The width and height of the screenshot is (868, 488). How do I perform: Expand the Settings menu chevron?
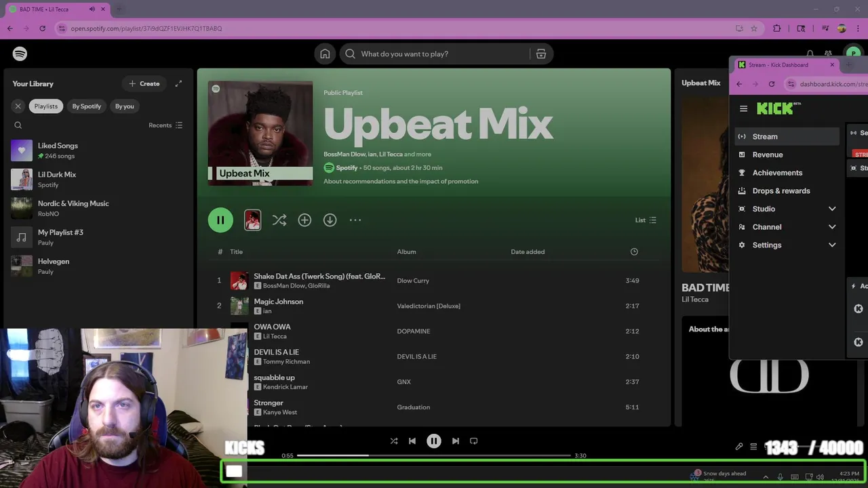832,245
